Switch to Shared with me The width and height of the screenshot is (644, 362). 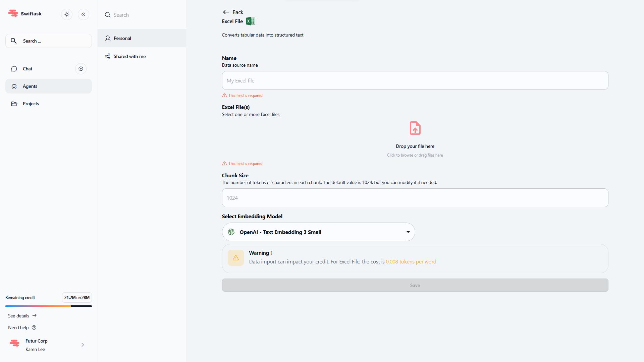tap(129, 56)
